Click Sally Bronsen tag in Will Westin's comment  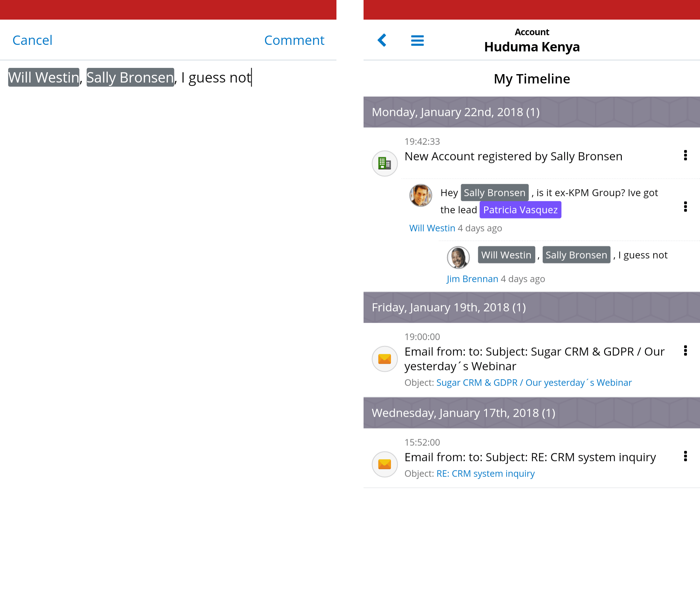495,192
